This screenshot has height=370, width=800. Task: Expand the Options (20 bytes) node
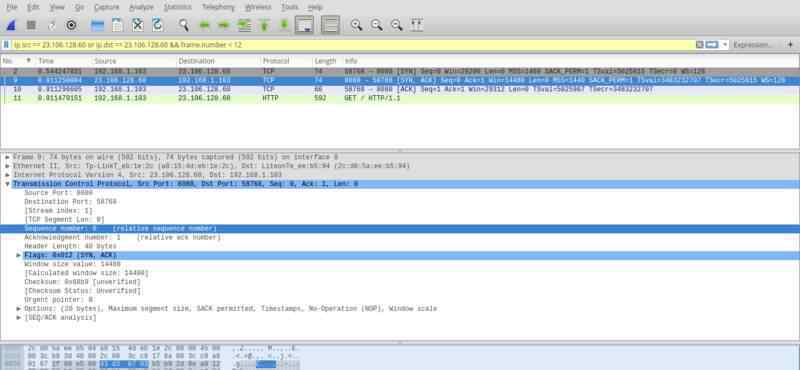pyautogui.click(x=19, y=309)
